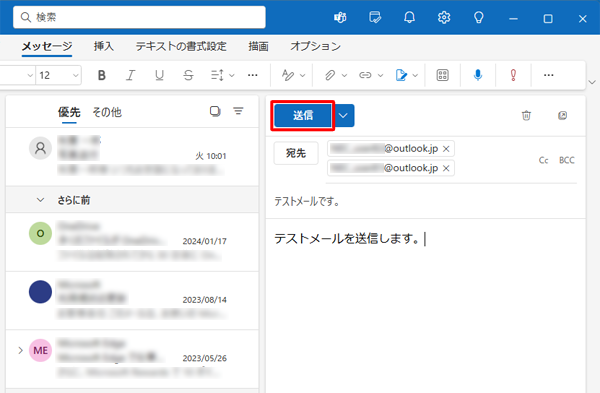
Task: Open the font size 12 dropdown
Action: click(x=75, y=75)
